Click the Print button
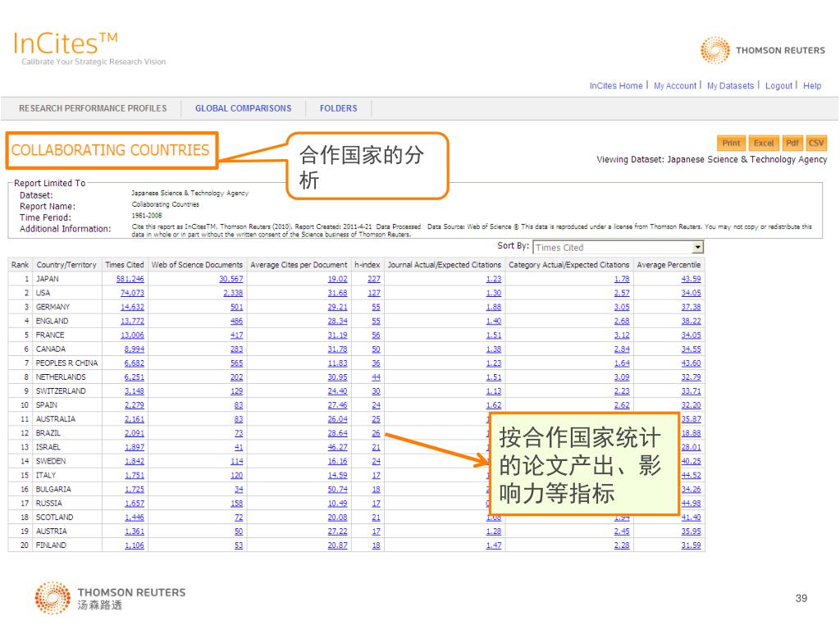840x630 pixels. [731, 143]
